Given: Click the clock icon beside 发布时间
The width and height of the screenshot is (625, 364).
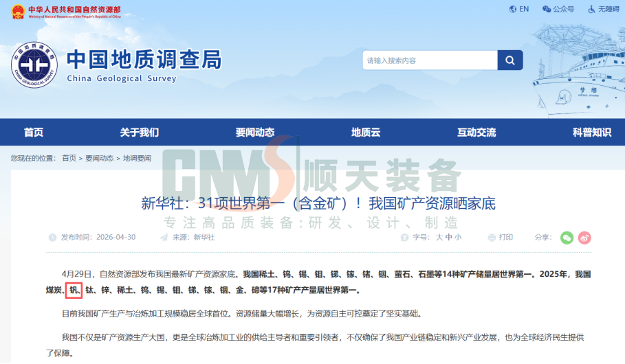Looking at the screenshot, I should [53, 238].
